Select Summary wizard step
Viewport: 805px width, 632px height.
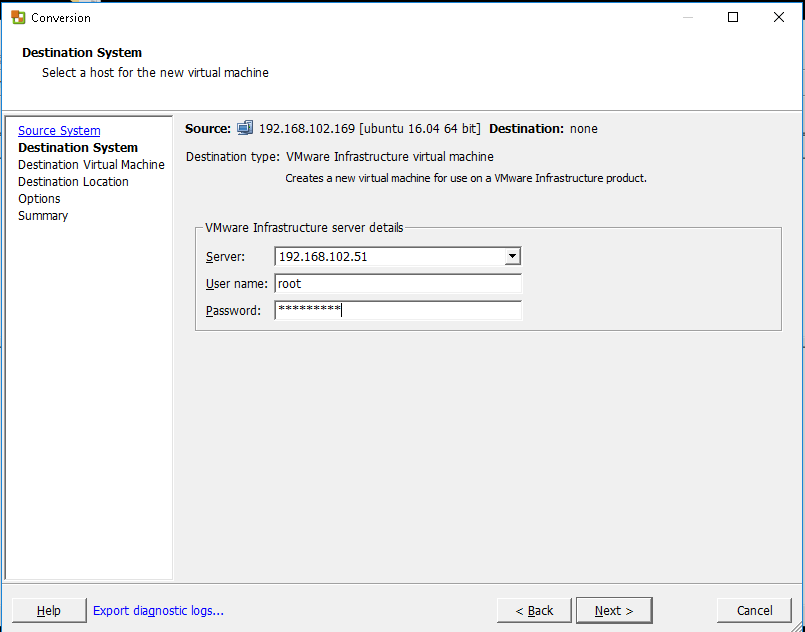(43, 216)
